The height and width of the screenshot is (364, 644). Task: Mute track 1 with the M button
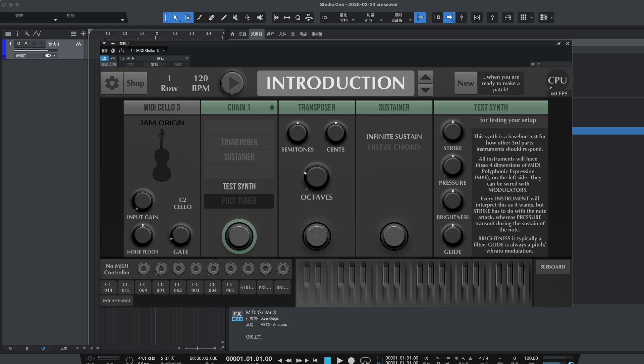pyautogui.click(x=18, y=44)
